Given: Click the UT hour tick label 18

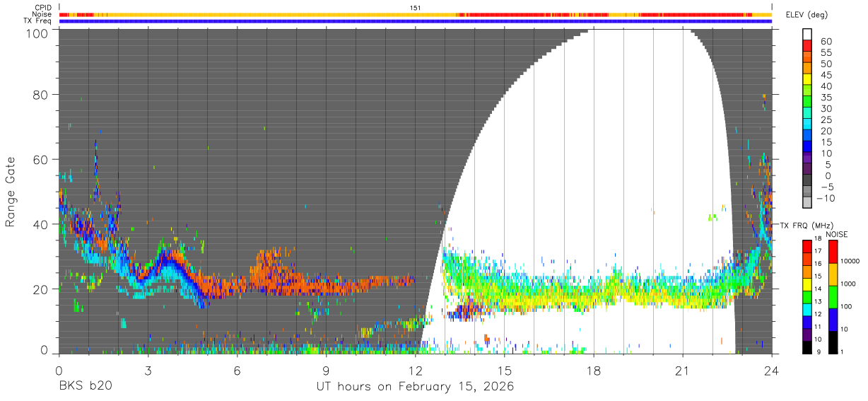Looking at the screenshot, I should (x=593, y=370).
